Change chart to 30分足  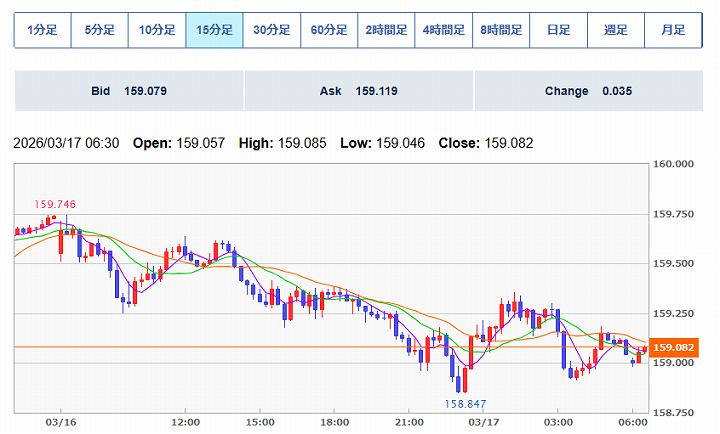[x=272, y=30]
